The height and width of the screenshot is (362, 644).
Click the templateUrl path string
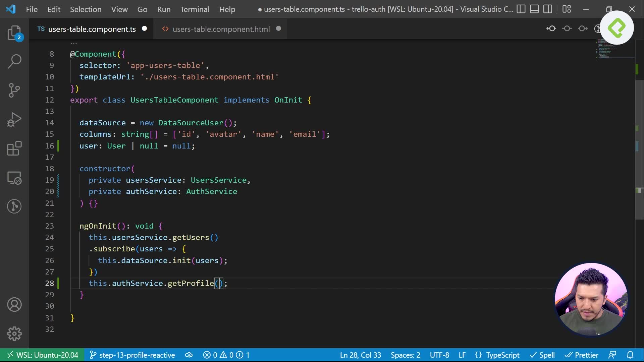tap(209, 77)
